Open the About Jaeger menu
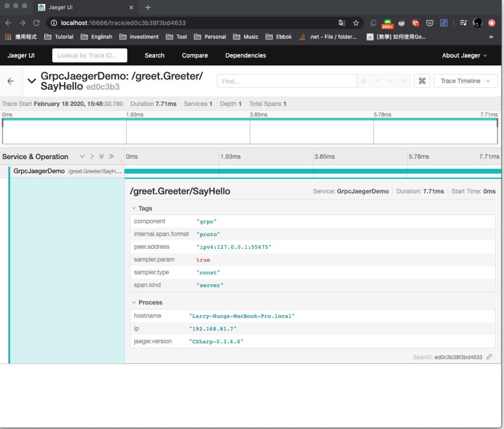Screen dimensions: 504x429 click(465, 55)
